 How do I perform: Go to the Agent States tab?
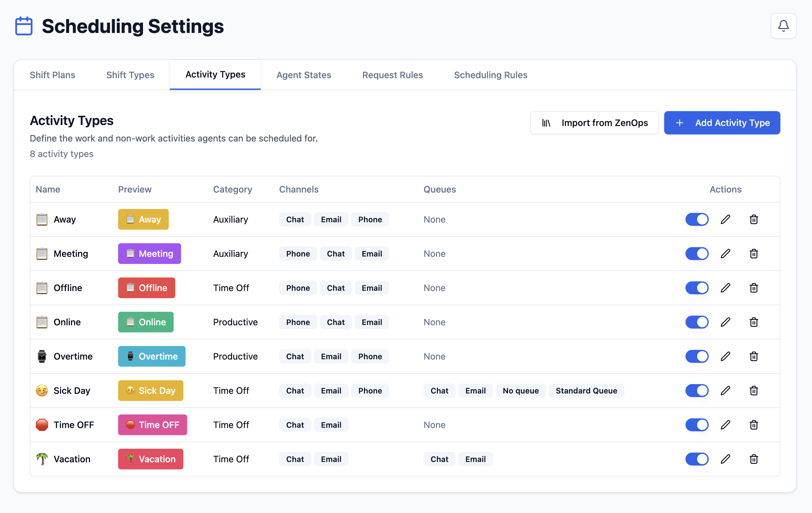[304, 75]
